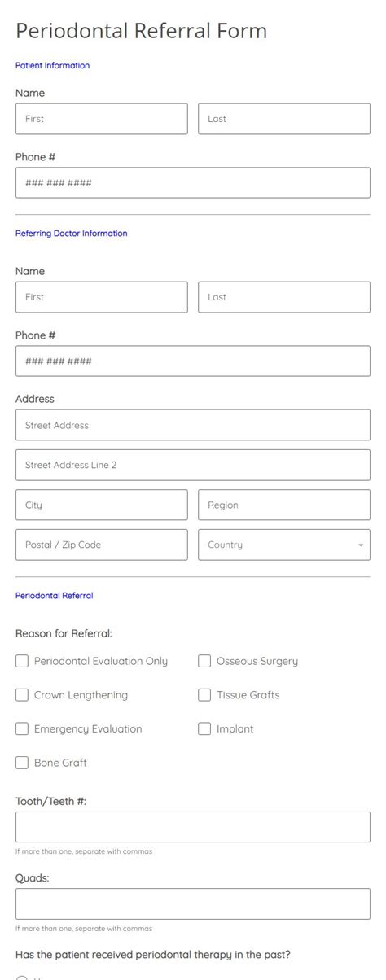The height and width of the screenshot is (980, 386).
Task: Click the Street Address Line 2 field
Action: tap(193, 465)
